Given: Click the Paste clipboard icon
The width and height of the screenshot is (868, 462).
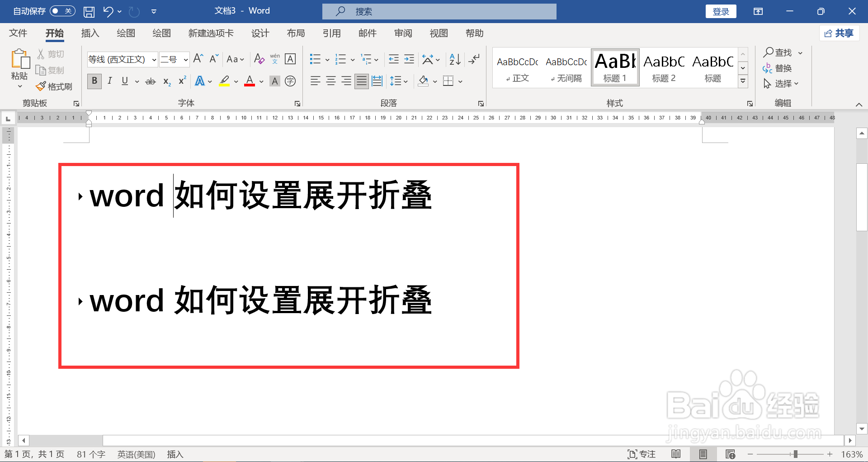Looking at the screenshot, I should point(20,59).
